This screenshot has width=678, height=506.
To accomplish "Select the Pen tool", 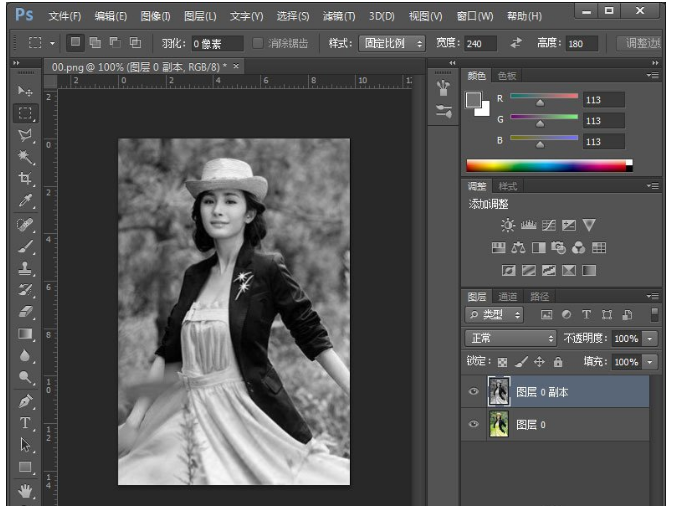I will click(25, 401).
